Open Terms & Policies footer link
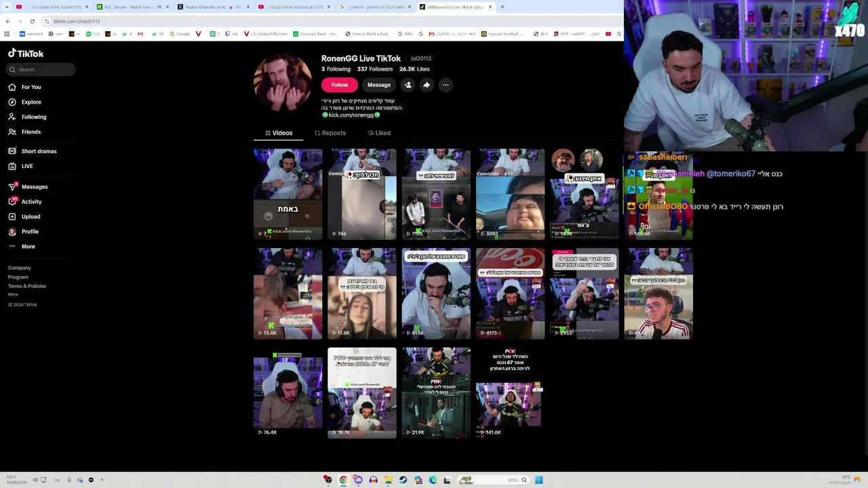This screenshot has height=488, width=868. (x=27, y=286)
